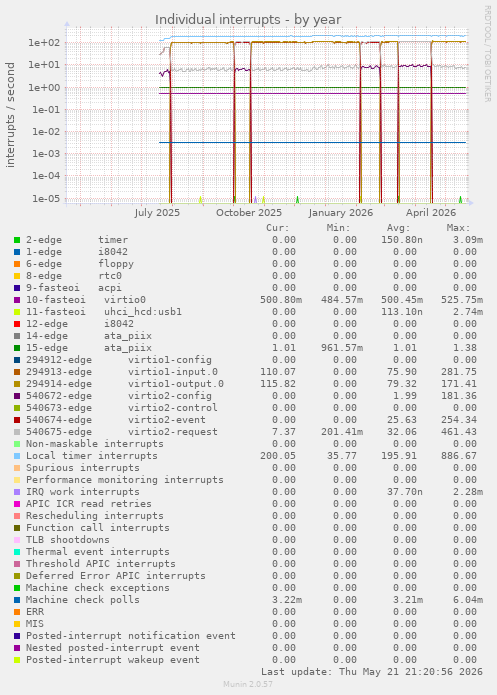
Task: Click the July 2025 axis label
Action: 157,213
